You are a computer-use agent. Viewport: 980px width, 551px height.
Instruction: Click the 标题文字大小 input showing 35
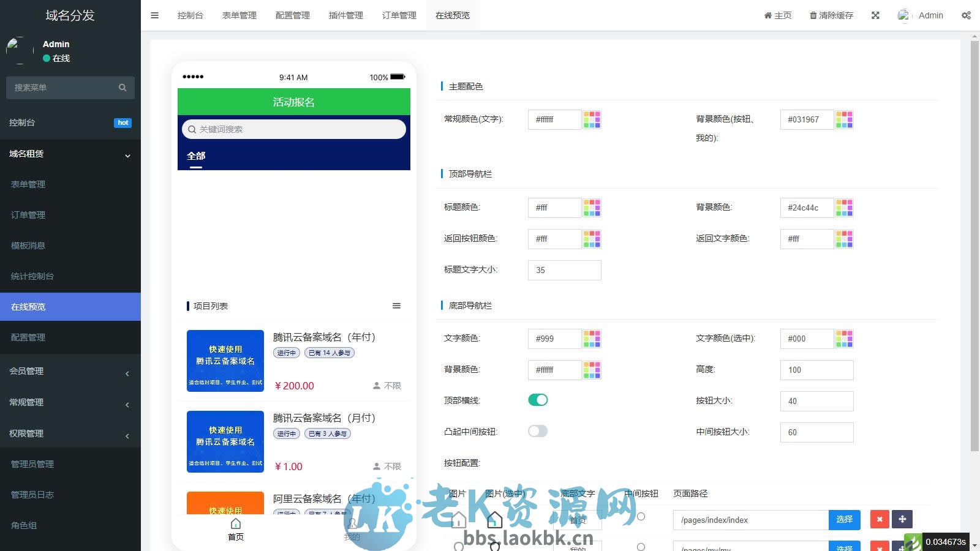pyautogui.click(x=563, y=270)
